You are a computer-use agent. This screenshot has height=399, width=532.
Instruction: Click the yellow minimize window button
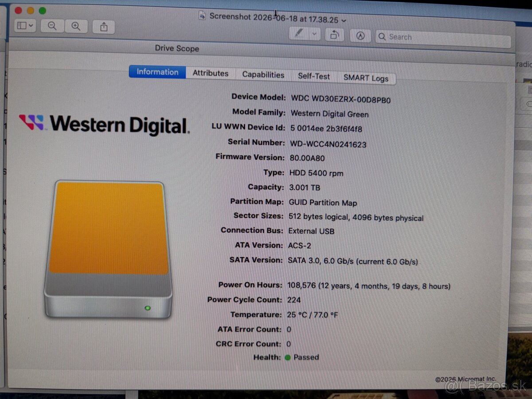[x=30, y=11]
